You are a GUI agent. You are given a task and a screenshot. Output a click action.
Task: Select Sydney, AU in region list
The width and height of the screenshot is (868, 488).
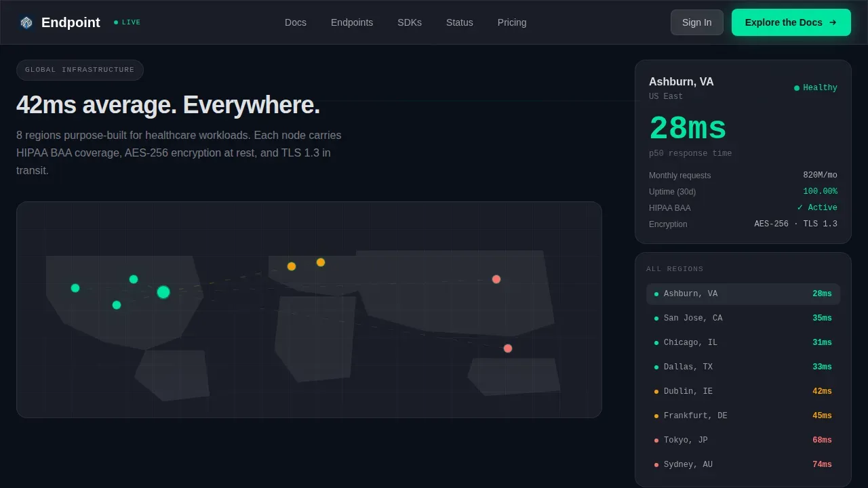pyautogui.click(x=743, y=465)
